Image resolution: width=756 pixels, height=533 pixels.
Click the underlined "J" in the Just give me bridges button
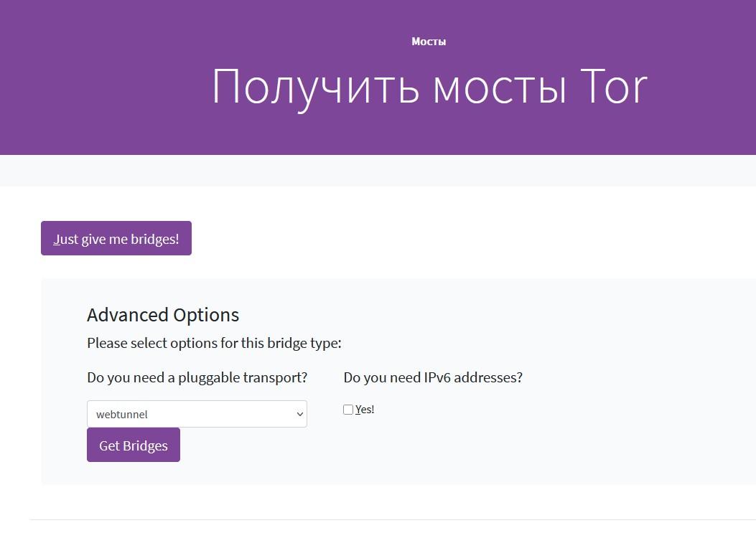pyautogui.click(x=57, y=239)
